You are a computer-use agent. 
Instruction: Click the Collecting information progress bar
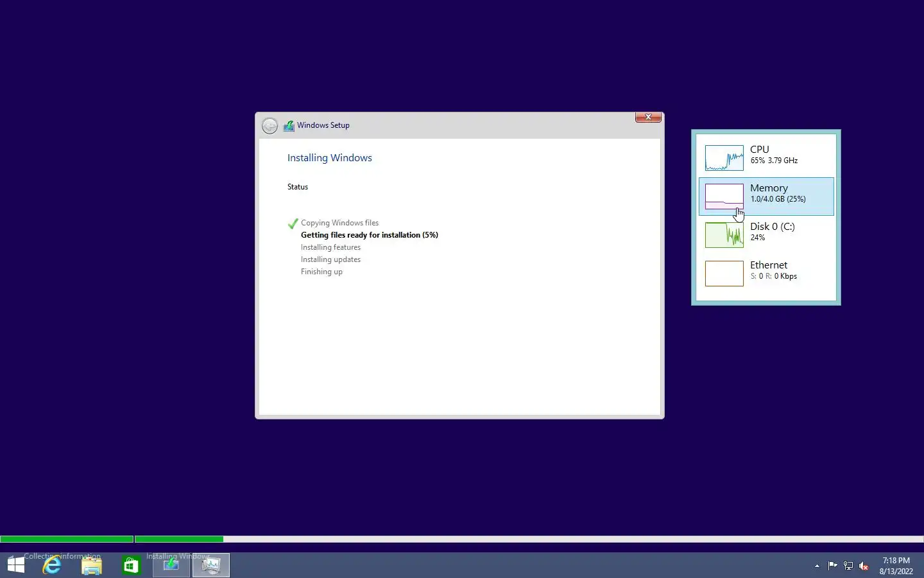pos(67,539)
